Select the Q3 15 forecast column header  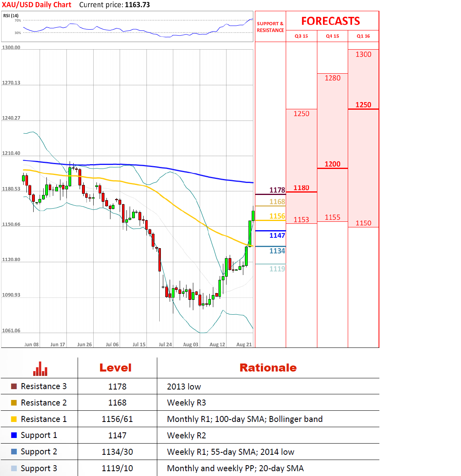tap(301, 36)
